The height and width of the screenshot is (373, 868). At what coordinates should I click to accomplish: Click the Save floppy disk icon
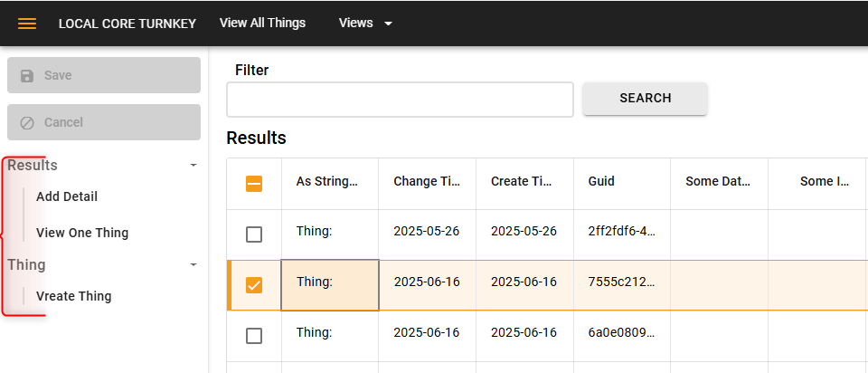(26, 75)
